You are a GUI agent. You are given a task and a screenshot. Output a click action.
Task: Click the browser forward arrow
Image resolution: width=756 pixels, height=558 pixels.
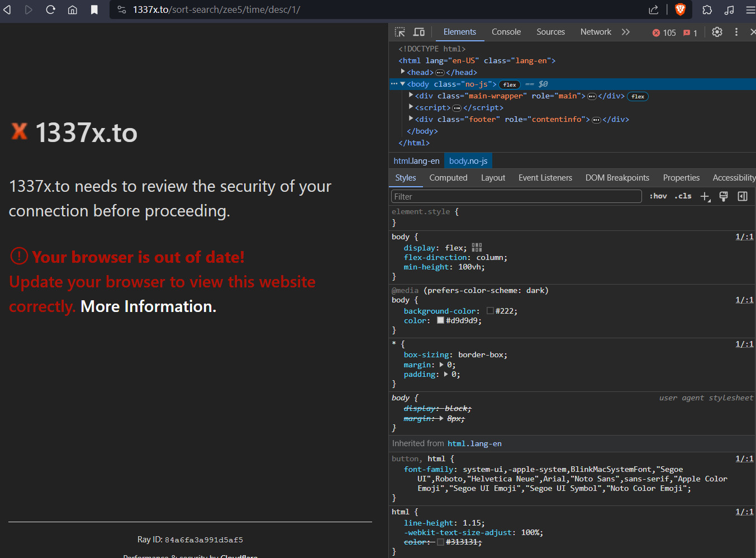[x=28, y=10]
